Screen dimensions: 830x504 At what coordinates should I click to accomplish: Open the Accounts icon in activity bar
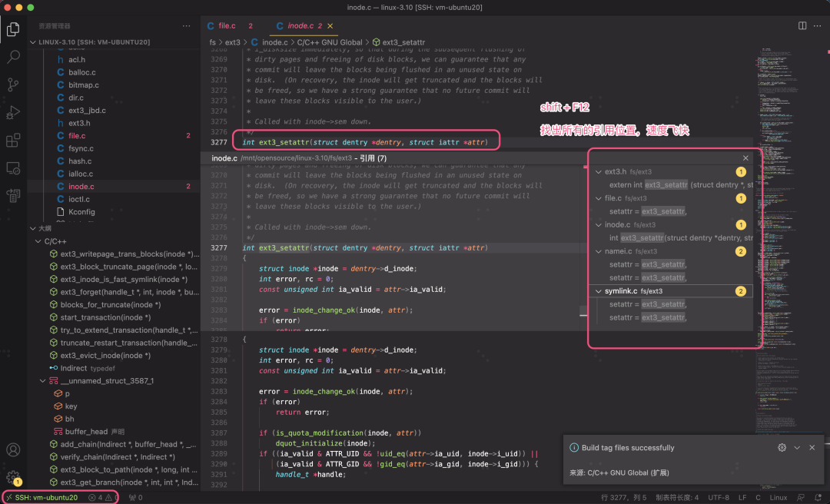click(13, 450)
